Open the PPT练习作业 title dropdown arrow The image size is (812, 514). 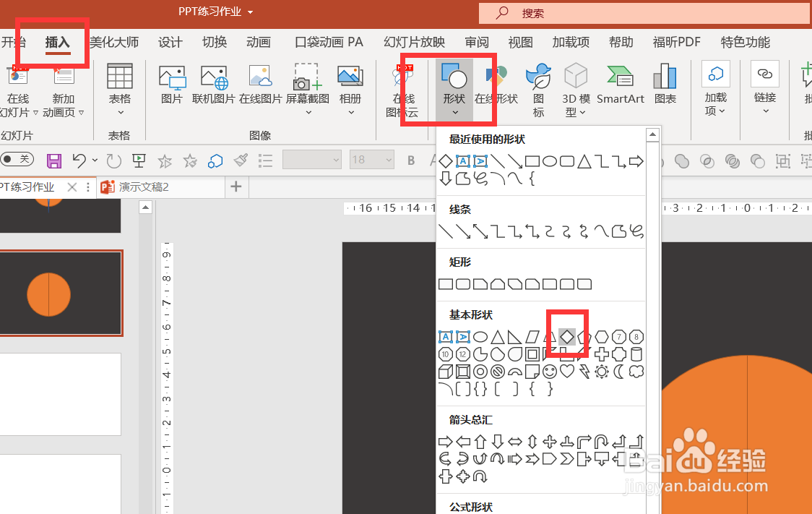pyautogui.click(x=251, y=12)
